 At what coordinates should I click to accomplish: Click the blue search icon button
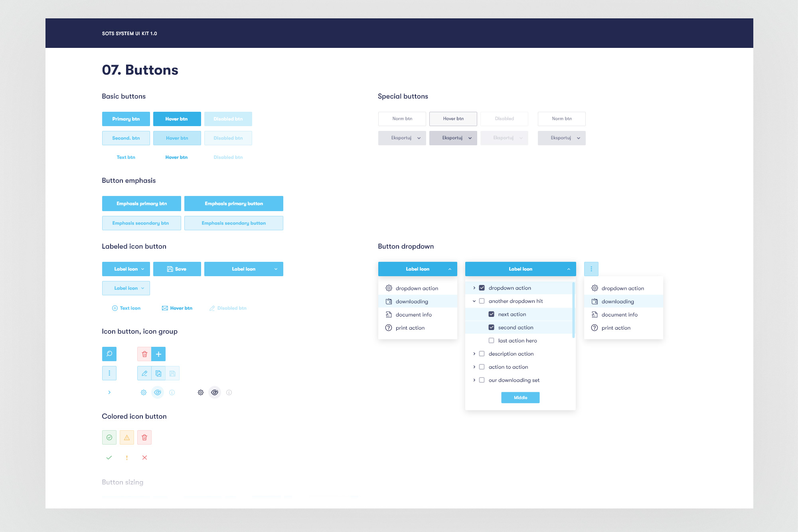pos(109,354)
